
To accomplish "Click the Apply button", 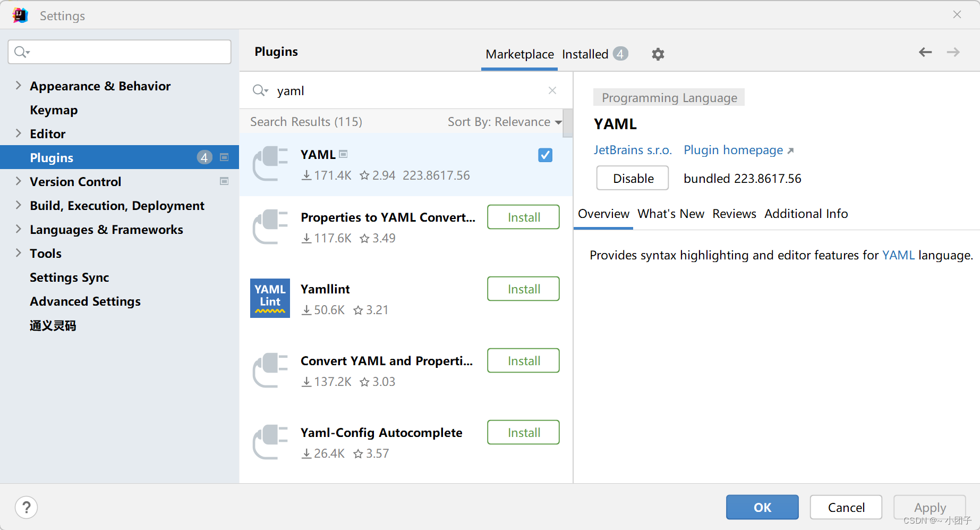I will pos(930,507).
